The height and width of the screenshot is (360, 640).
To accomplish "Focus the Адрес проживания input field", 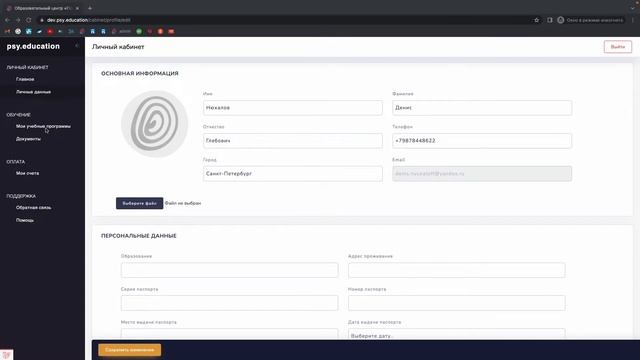I will 457,270.
